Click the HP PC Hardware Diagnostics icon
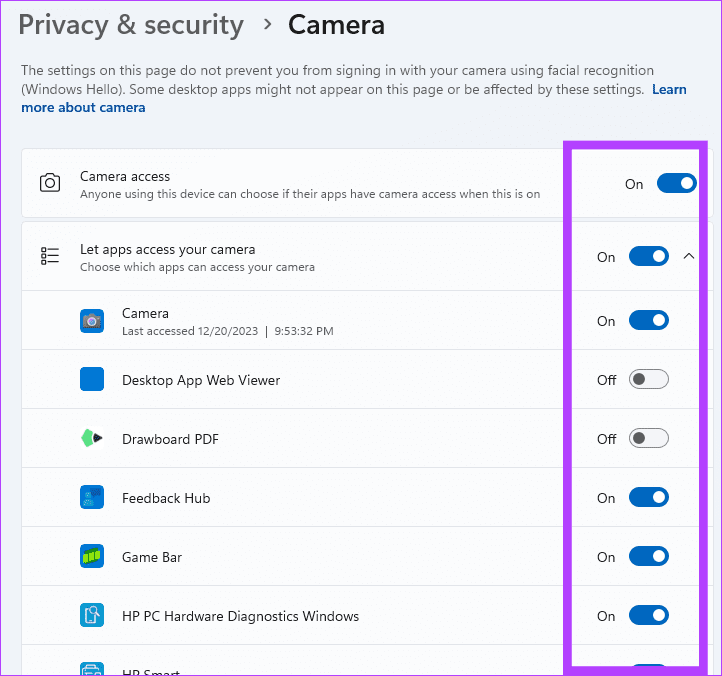The height and width of the screenshot is (676, 722). (x=92, y=615)
